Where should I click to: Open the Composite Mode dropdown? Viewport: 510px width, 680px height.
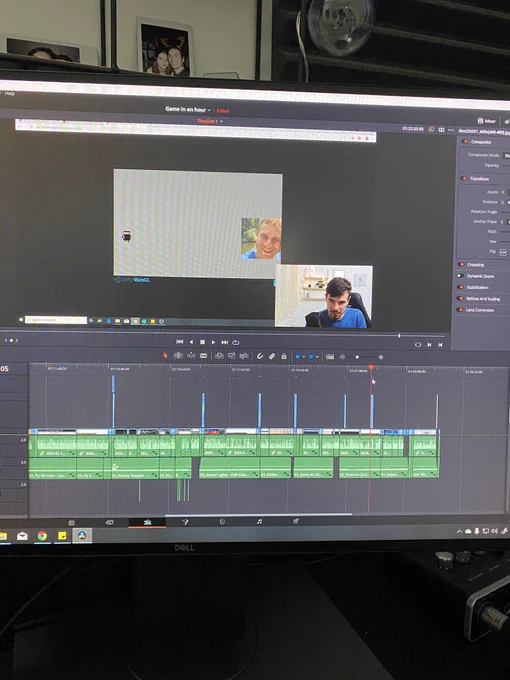(x=506, y=155)
